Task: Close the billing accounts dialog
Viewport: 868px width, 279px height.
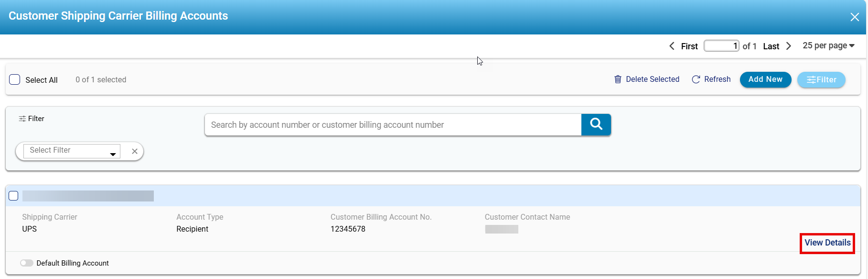Action: [x=855, y=17]
